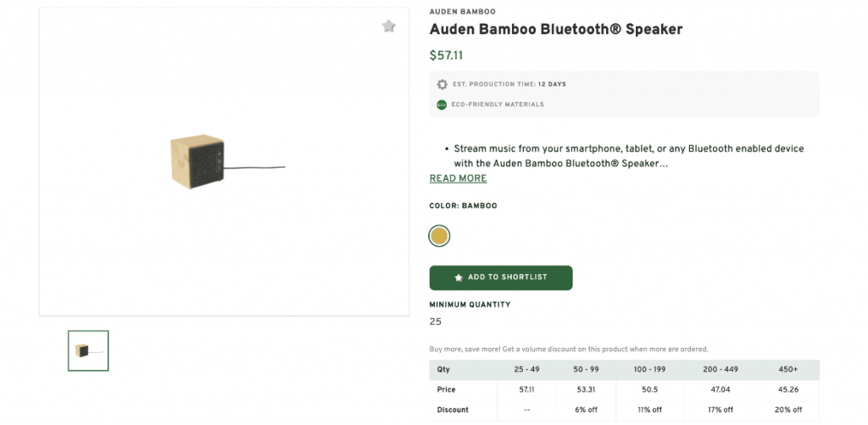Screen dimensions: 868x425
Task: Click the favorite star icon on product image
Action: pyautogui.click(x=388, y=26)
